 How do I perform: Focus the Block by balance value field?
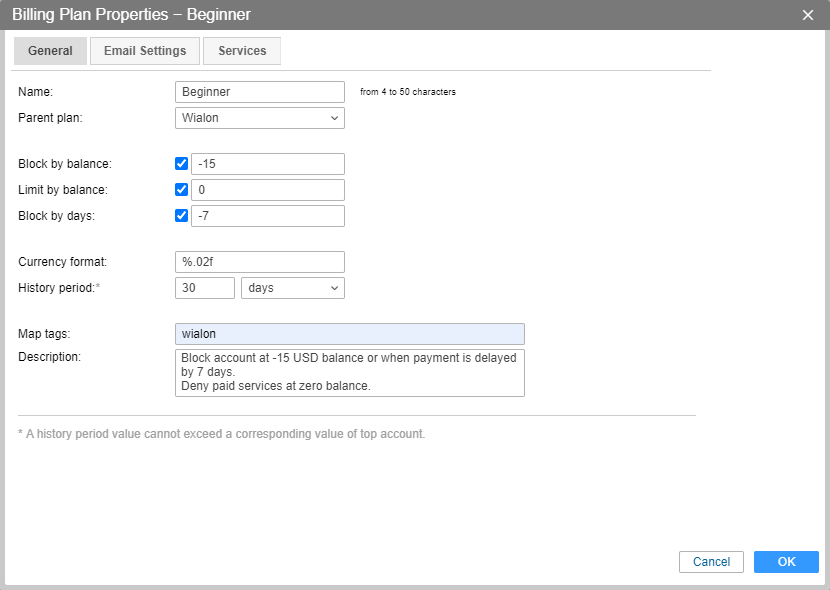[x=267, y=164]
